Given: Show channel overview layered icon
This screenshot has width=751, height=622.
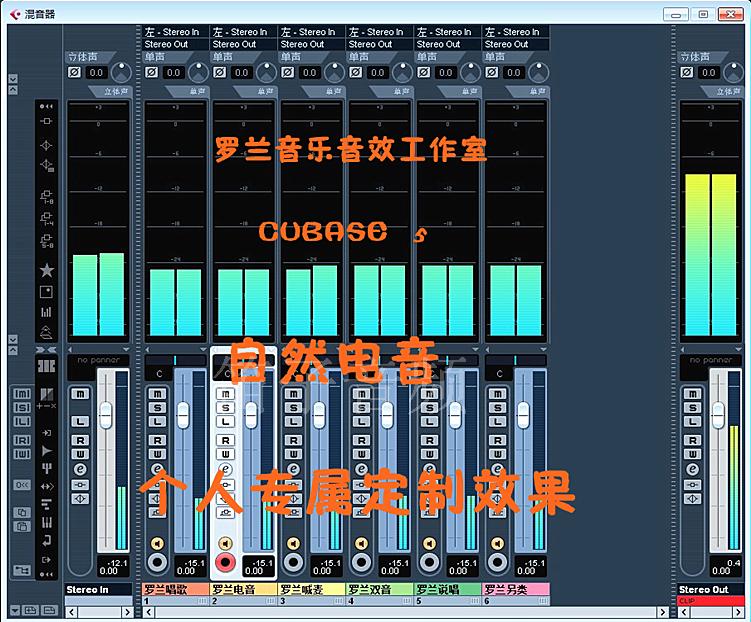Looking at the screenshot, I should click(x=46, y=332).
